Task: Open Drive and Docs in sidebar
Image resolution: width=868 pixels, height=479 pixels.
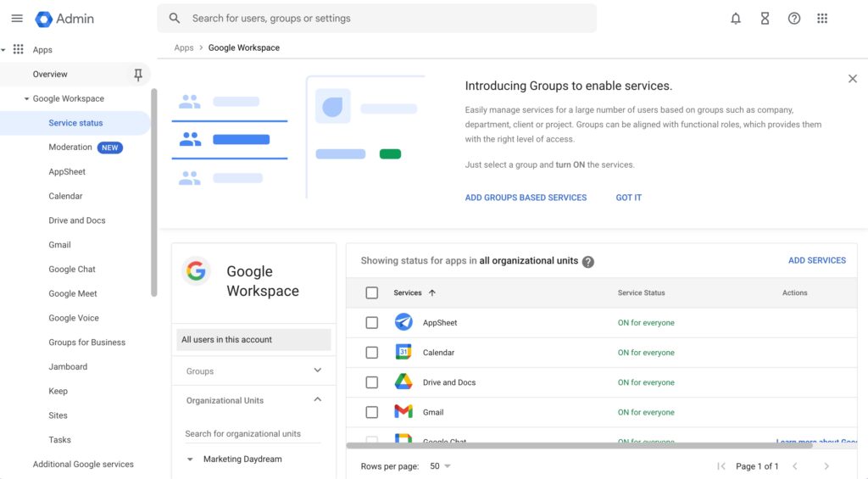Action: point(77,220)
